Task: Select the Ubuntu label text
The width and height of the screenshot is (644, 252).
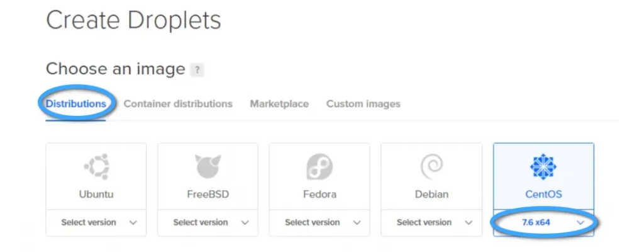Action: pyautogui.click(x=96, y=195)
